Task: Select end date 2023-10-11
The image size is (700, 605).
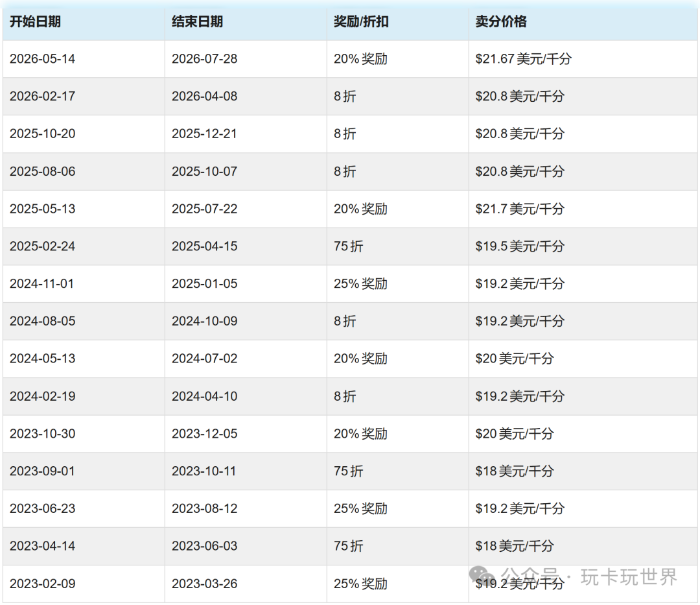Action: pyautogui.click(x=204, y=471)
